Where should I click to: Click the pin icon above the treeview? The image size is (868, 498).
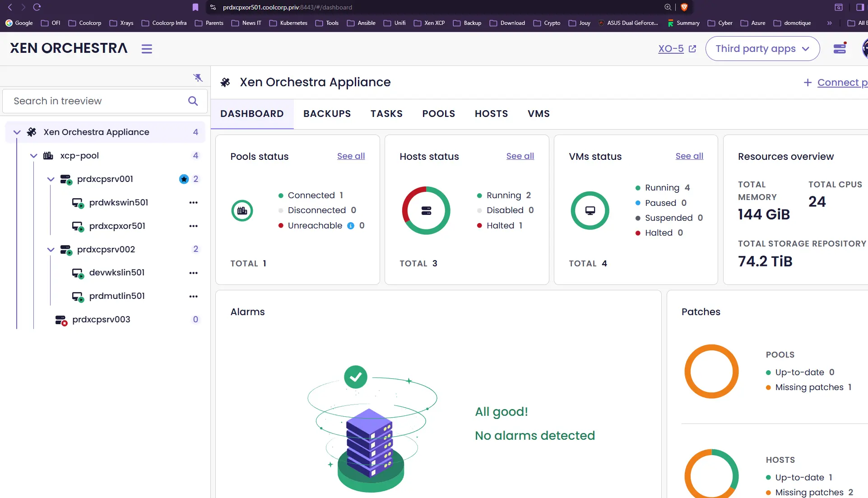point(198,78)
